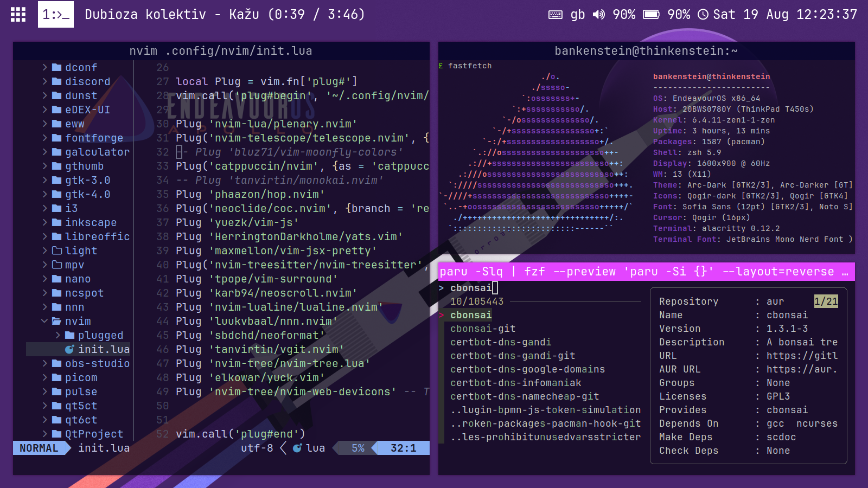Click the volume speaker icon

599,15
